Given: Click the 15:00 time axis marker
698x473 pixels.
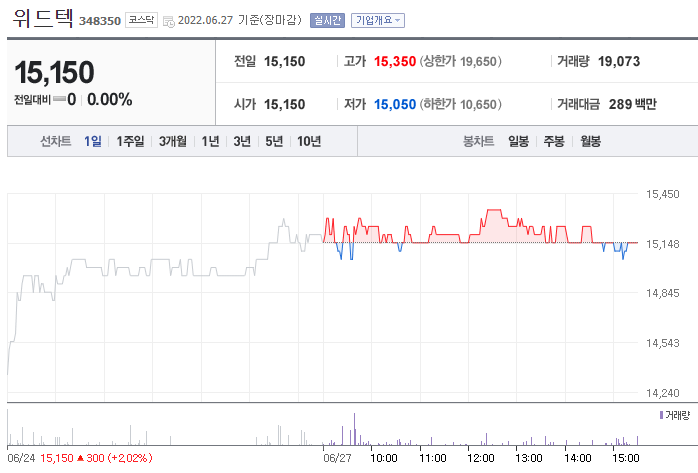Looking at the screenshot, I should pos(626,458).
